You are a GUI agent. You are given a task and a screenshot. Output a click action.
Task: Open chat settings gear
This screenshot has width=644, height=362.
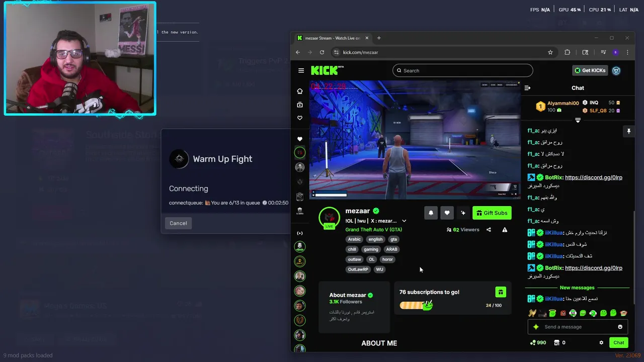coord(601,343)
